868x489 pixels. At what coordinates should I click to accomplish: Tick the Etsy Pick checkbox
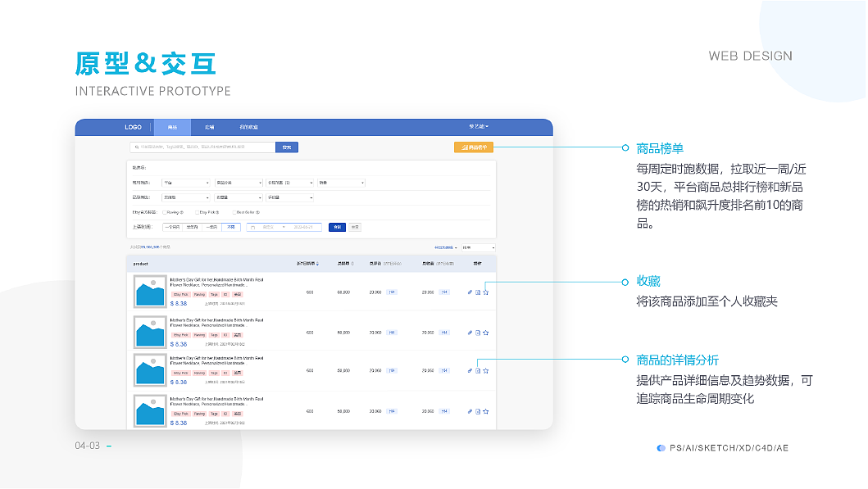(197, 212)
